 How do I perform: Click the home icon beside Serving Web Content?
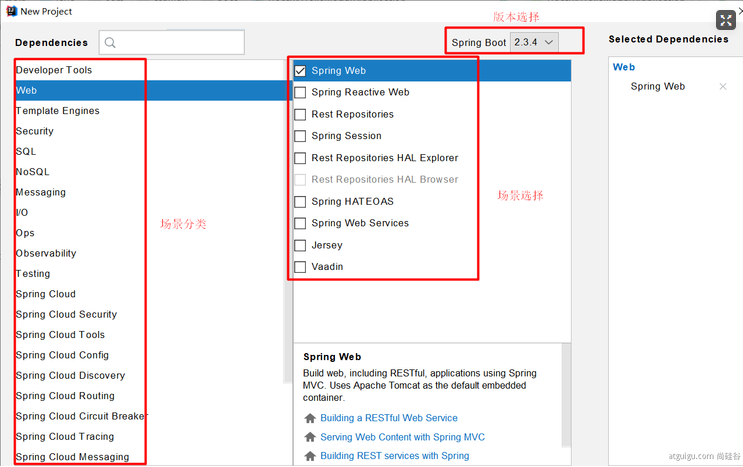coord(309,437)
